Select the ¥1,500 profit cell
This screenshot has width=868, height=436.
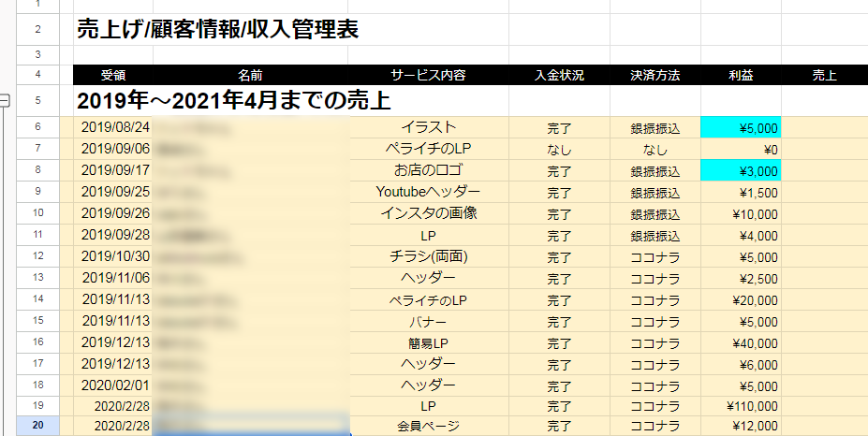(741, 192)
